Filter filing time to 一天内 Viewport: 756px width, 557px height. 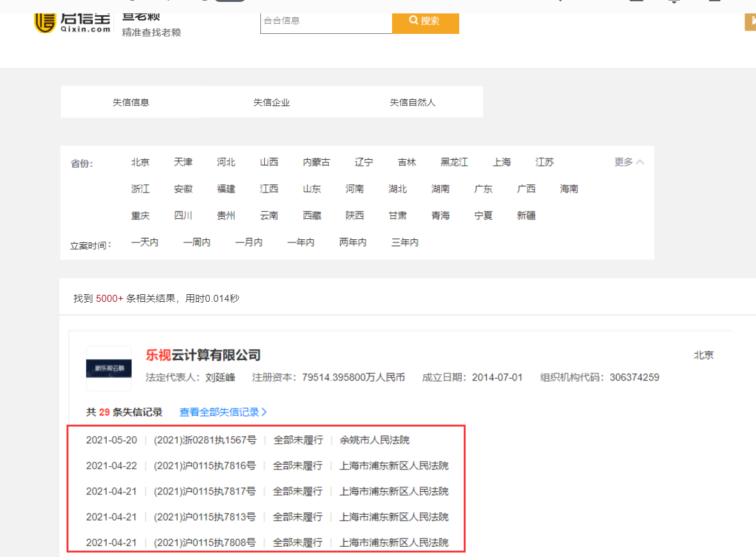(x=145, y=242)
